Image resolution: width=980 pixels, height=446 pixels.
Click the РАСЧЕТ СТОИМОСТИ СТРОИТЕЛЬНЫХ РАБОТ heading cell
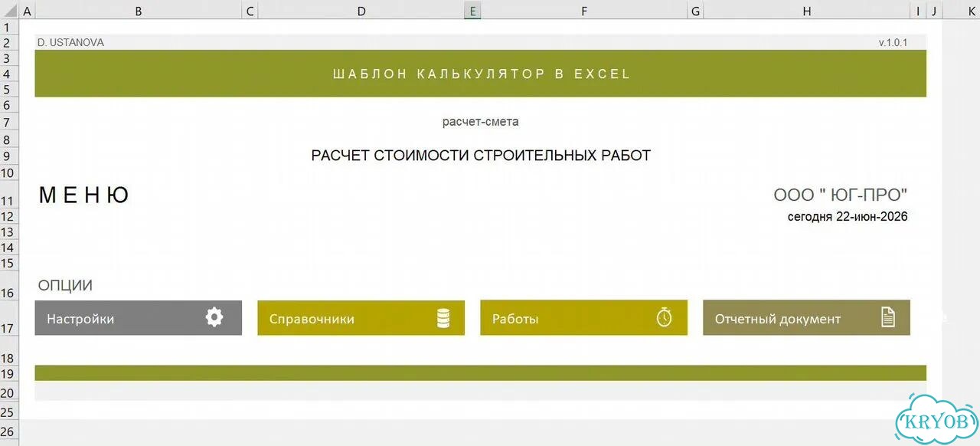(481, 156)
